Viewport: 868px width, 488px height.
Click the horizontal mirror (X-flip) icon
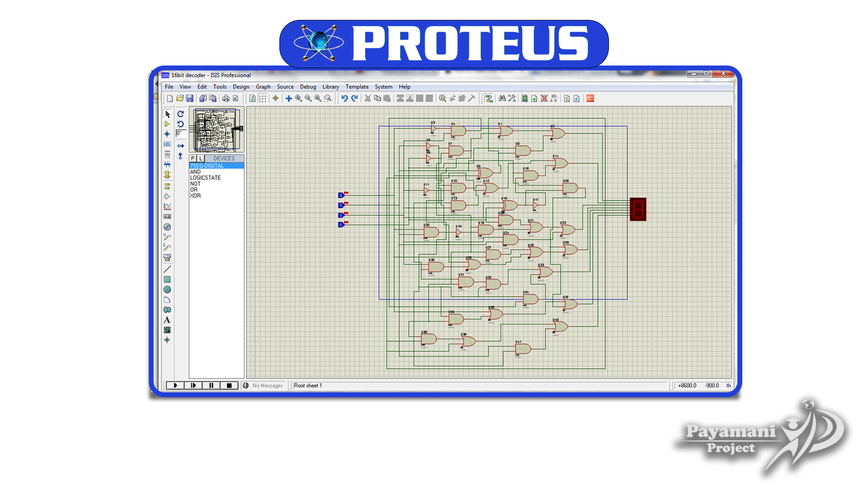tap(180, 146)
